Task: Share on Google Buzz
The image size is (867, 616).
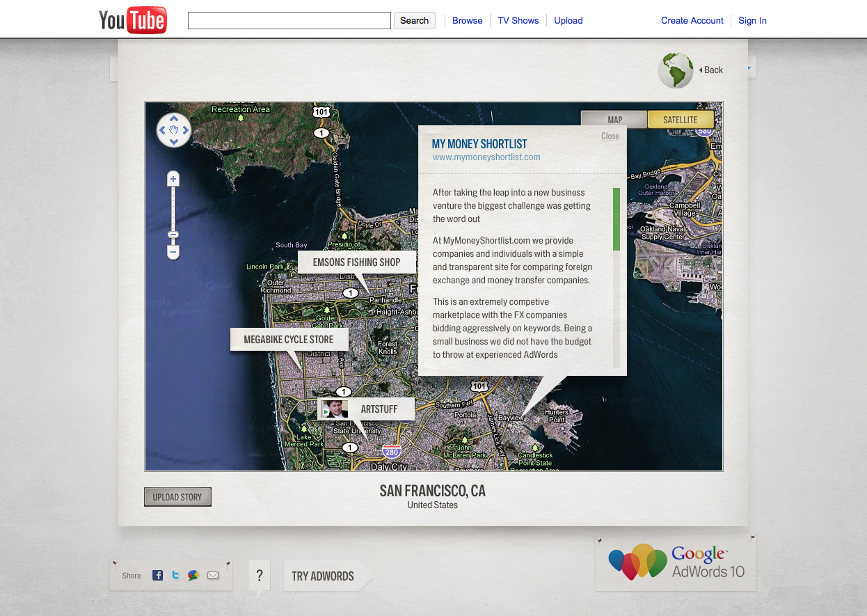Action: coord(194,576)
